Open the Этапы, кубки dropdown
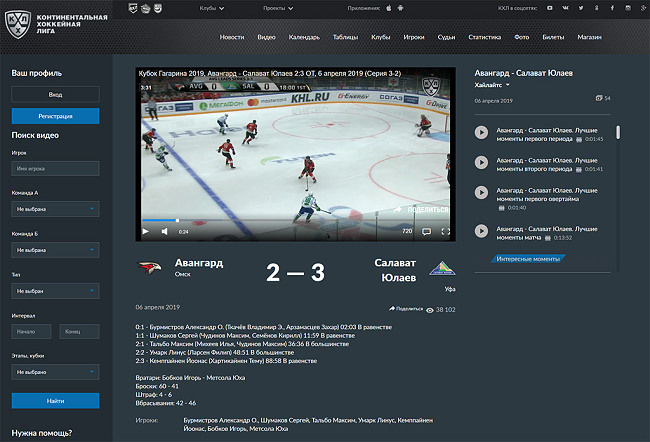Screen dimensions: 650x442 (x=55, y=372)
